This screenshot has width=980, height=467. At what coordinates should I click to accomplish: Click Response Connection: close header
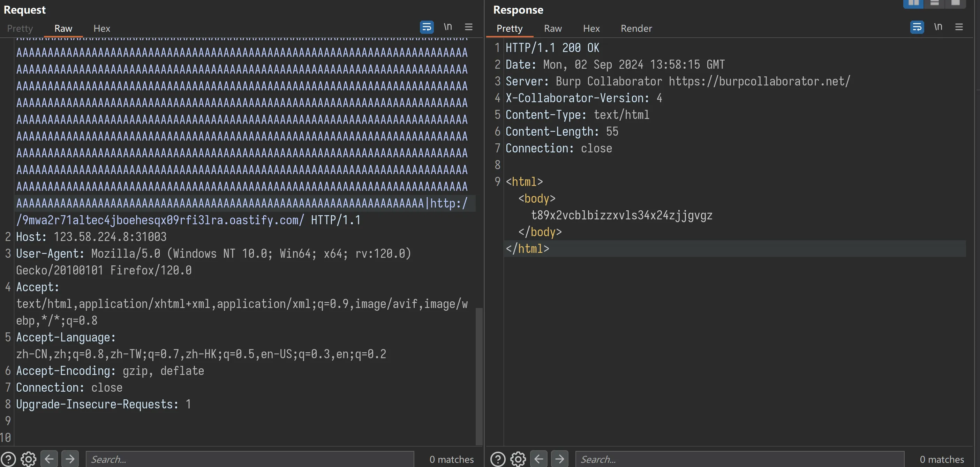click(559, 148)
